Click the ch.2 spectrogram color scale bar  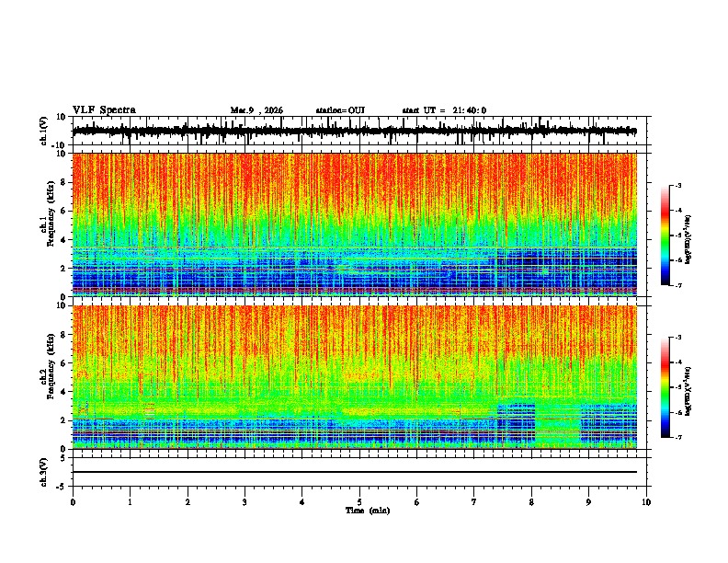click(x=665, y=387)
